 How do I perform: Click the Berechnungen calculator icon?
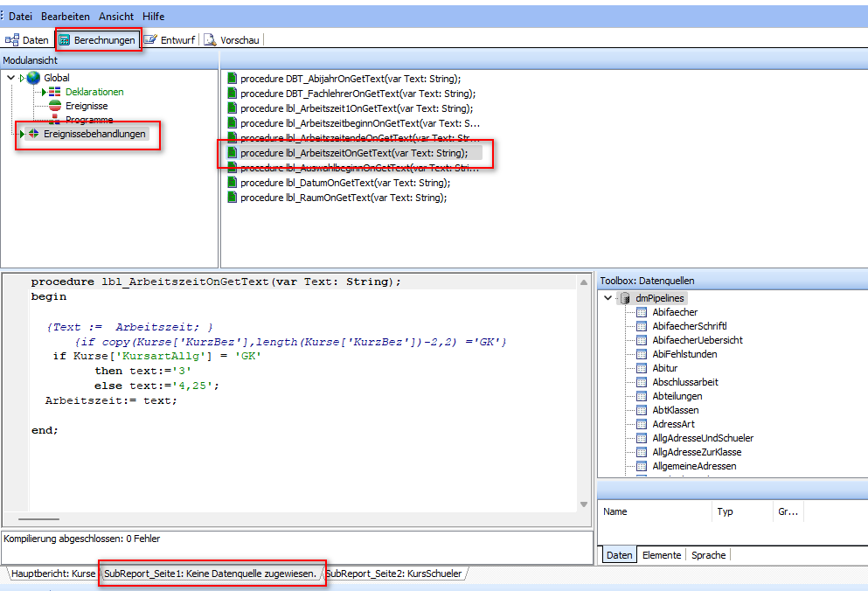[x=65, y=40]
